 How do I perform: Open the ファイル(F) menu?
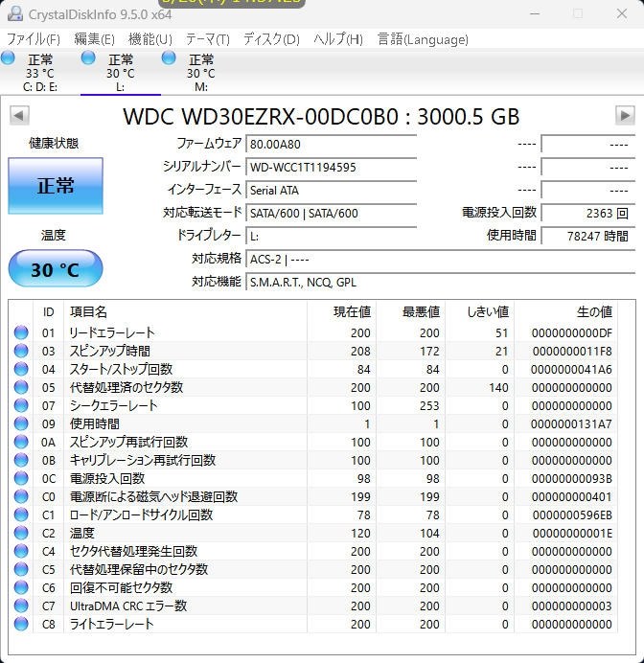coord(34,39)
